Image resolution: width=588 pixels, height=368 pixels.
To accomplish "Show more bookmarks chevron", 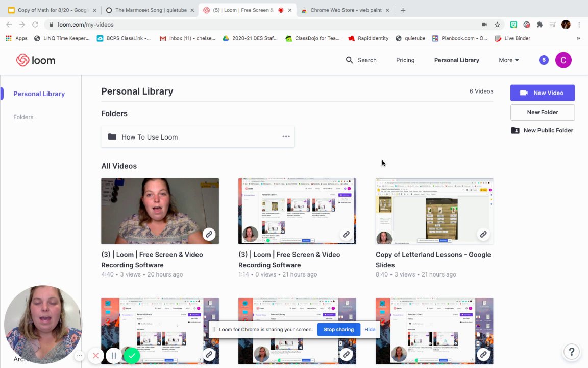I will click(x=578, y=38).
